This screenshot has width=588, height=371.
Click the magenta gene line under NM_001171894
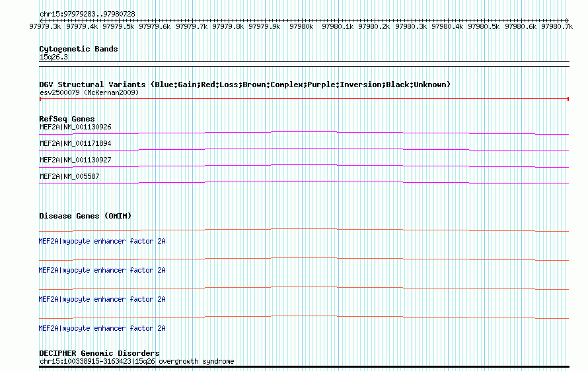point(304,149)
